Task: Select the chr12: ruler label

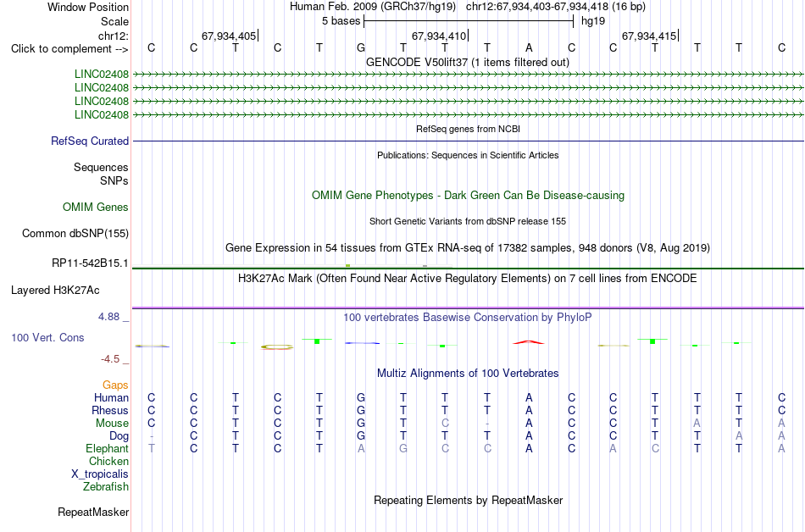Action: 114,36
